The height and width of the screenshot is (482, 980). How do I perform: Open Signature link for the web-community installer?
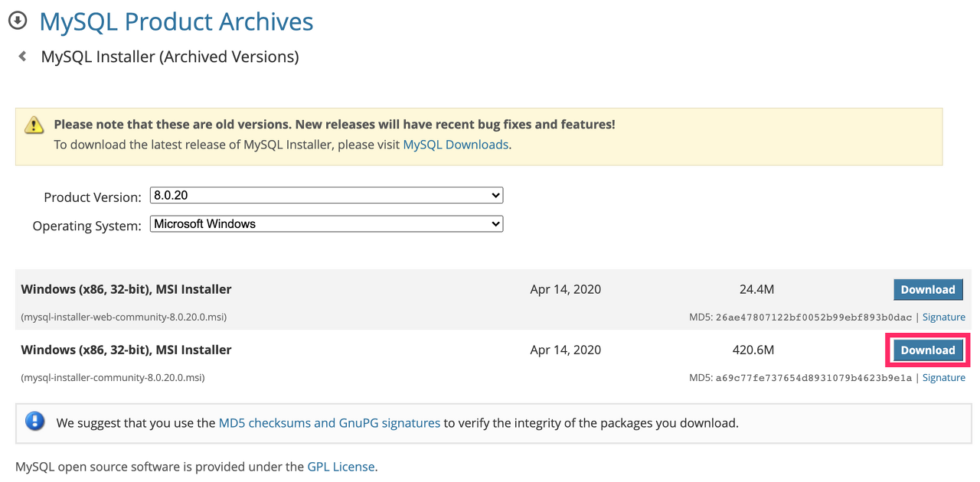click(943, 317)
